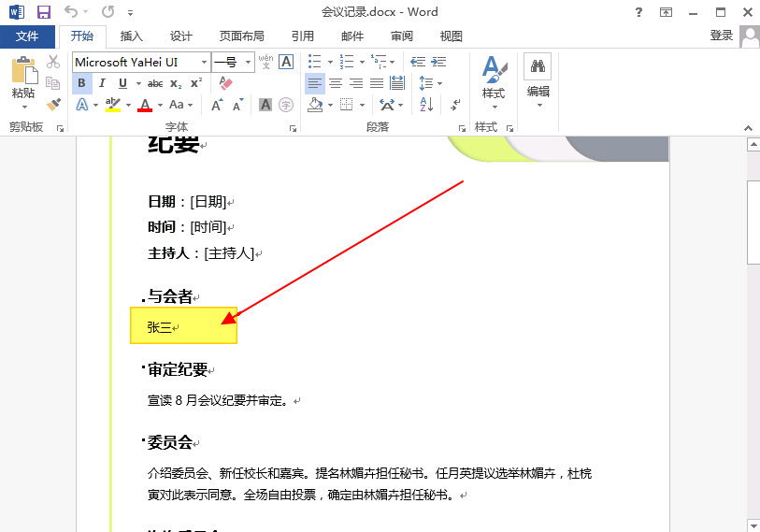The width and height of the screenshot is (760, 532).
Task: Undo the last action
Action: [71, 11]
